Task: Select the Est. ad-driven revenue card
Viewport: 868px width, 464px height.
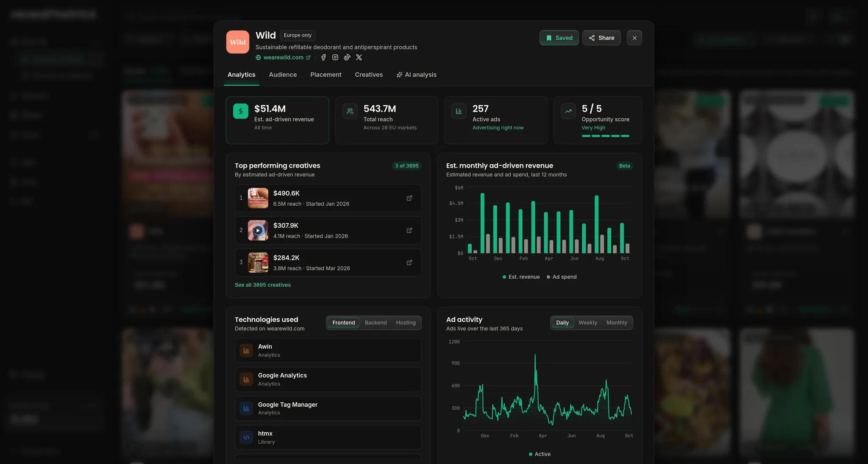Action: point(278,120)
